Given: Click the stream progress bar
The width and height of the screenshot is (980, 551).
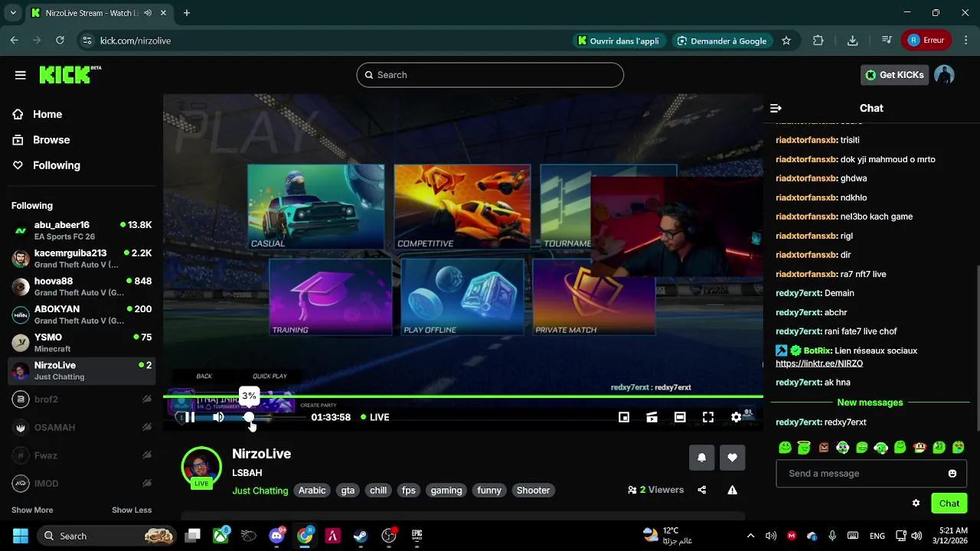Looking at the screenshot, I should pyautogui.click(x=463, y=396).
